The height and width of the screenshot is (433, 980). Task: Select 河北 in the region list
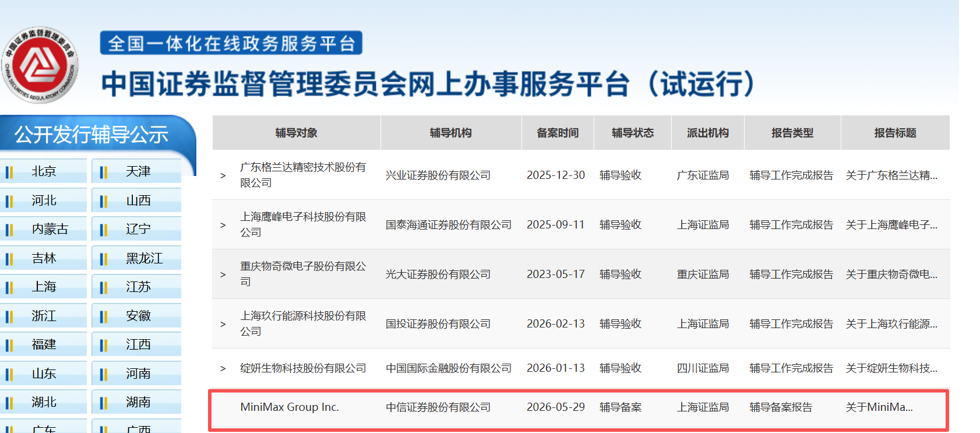44,200
